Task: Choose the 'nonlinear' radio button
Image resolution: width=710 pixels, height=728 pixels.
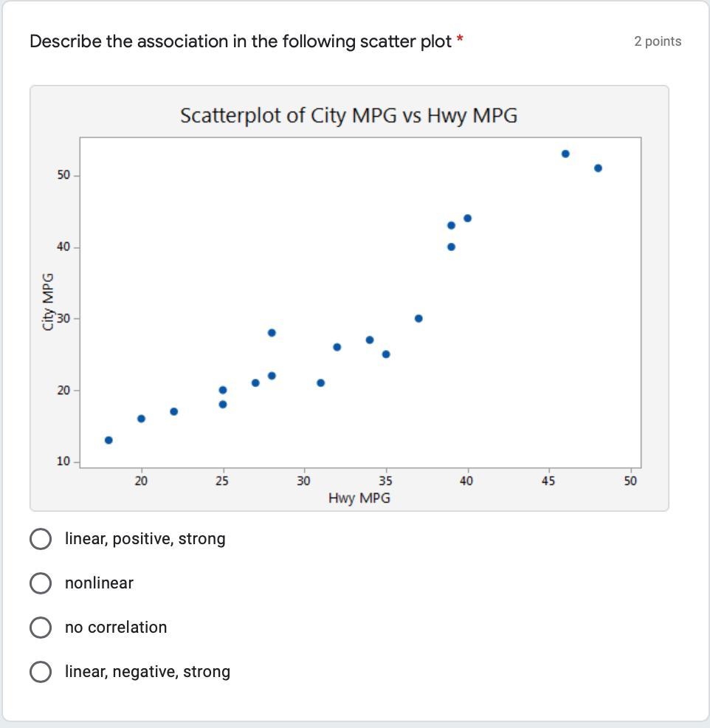Action: tap(41, 583)
